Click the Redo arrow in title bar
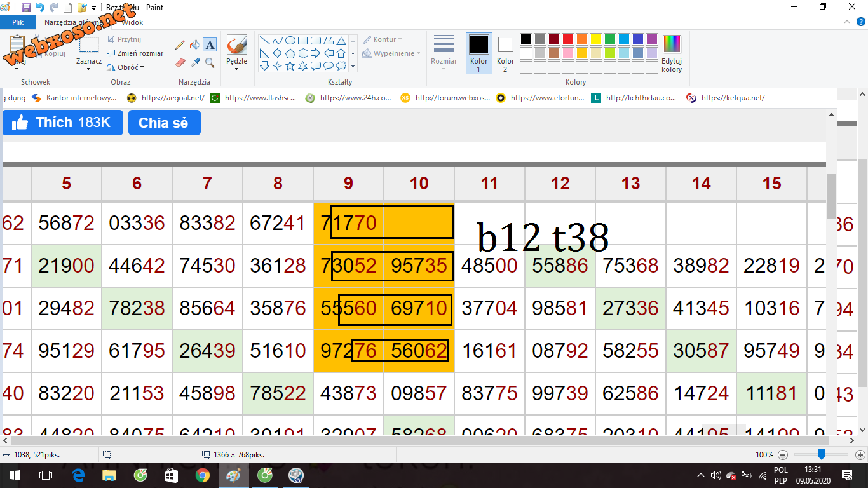This screenshot has height=488, width=868. (x=54, y=8)
